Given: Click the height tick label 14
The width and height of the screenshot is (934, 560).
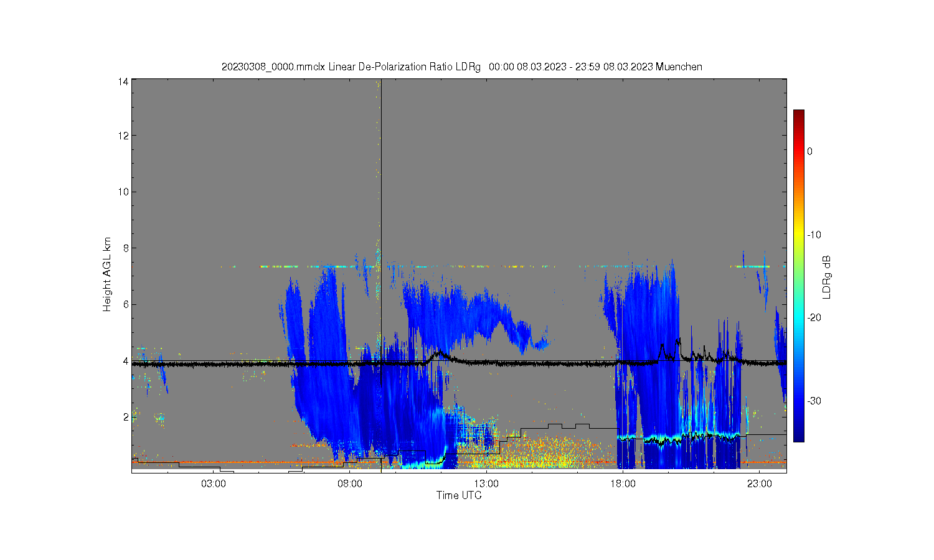Looking at the screenshot, I should coord(123,81).
